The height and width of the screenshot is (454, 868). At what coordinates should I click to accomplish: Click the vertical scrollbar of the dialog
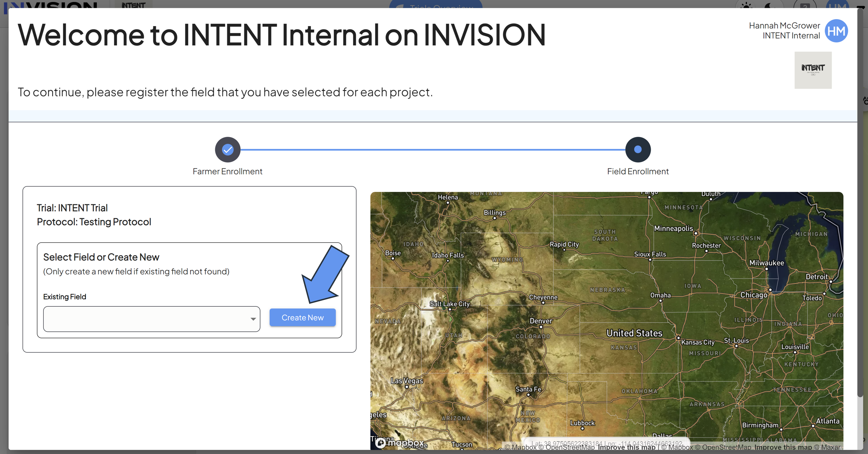pos(860,204)
